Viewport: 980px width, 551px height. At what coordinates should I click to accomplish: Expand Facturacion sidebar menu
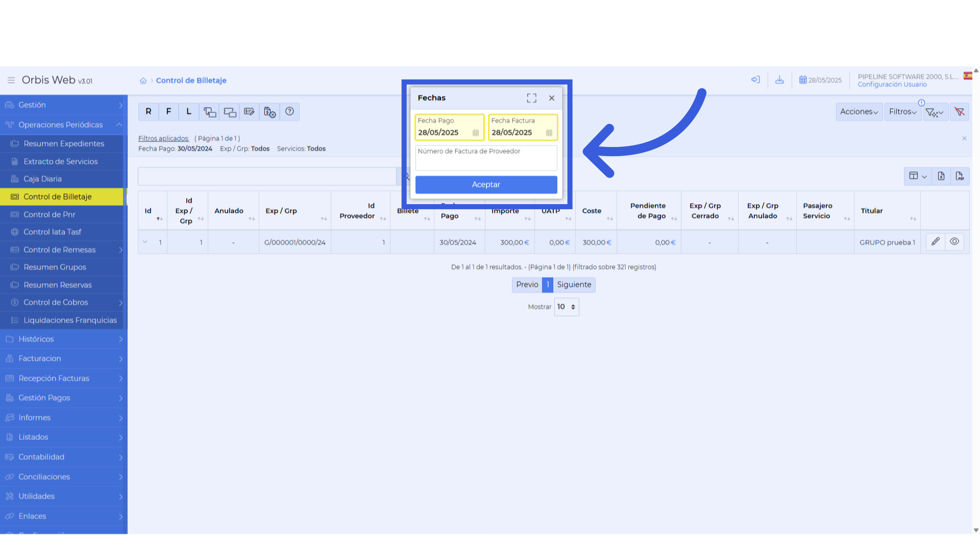64,359
